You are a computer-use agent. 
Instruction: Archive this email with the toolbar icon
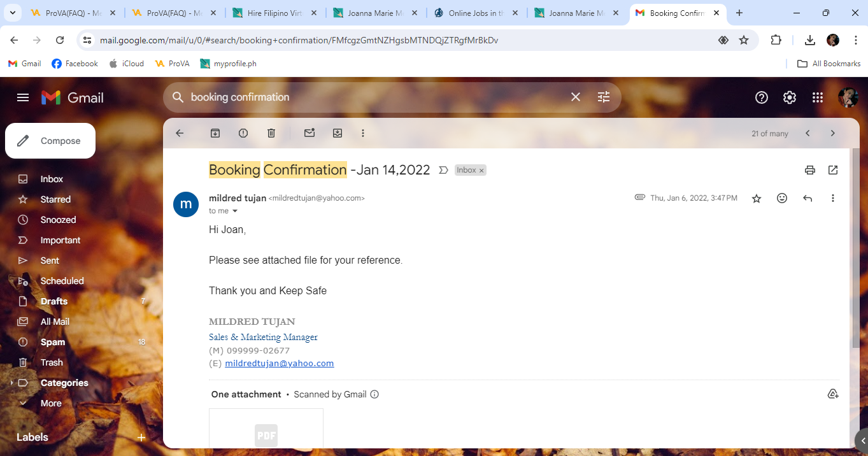coord(215,133)
